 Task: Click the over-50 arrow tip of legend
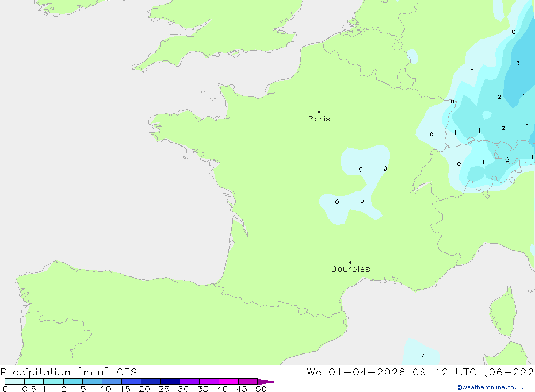(x=267, y=382)
